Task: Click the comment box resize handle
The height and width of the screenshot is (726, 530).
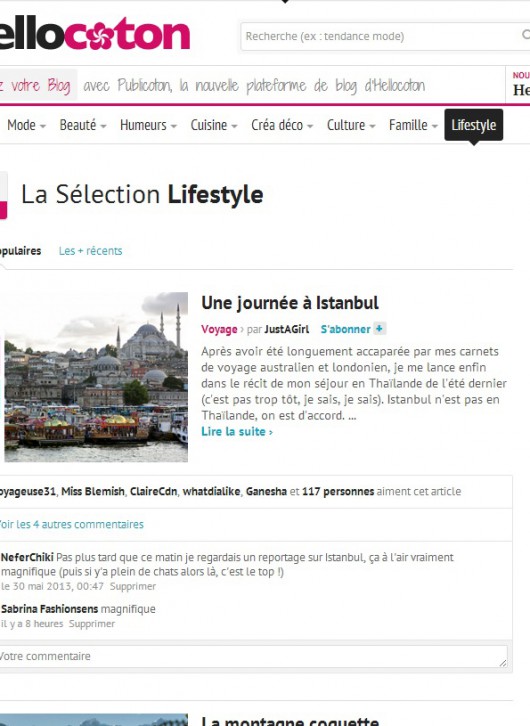Action: pyautogui.click(x=503, y=663)
